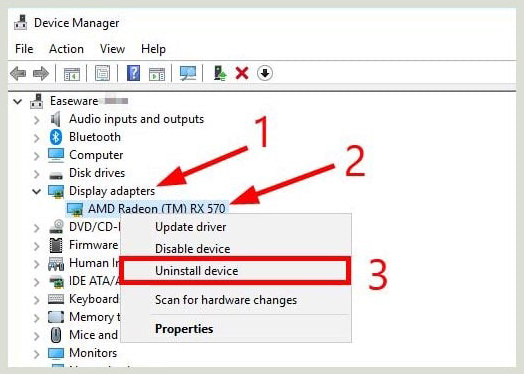Open the Action menu
Screen dimensions: 524x374
point(67,49)
